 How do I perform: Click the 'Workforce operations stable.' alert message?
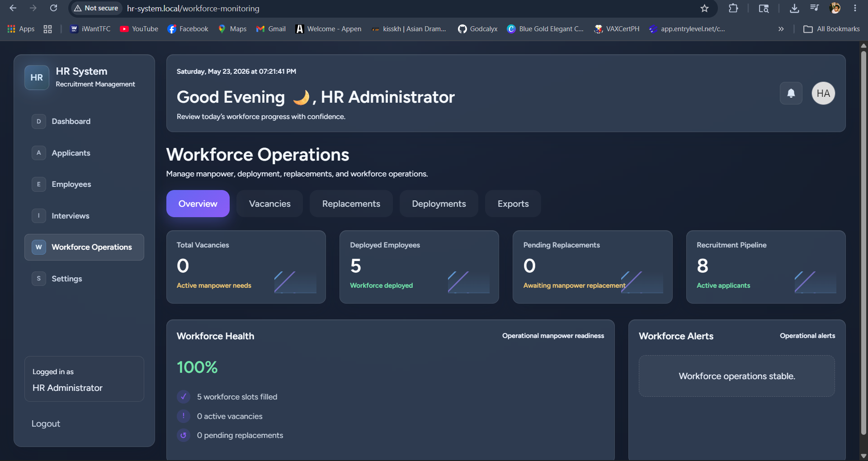pos(737,376)
